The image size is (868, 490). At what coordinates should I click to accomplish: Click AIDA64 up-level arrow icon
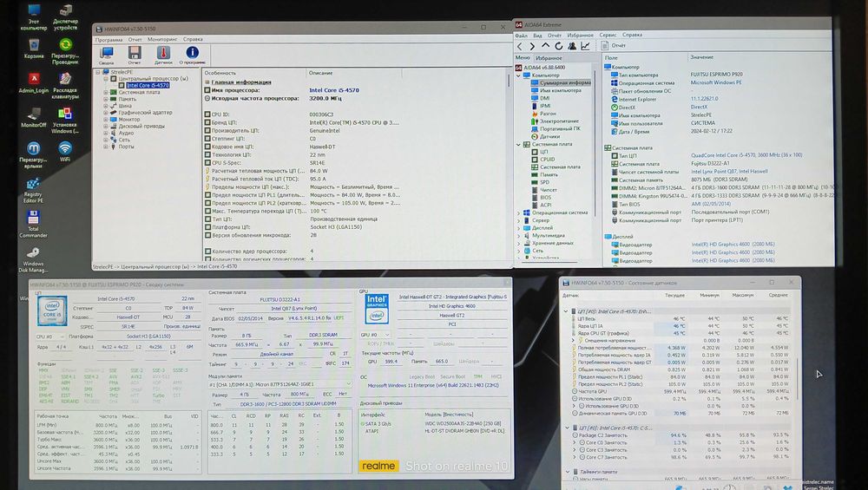(545, 46)
